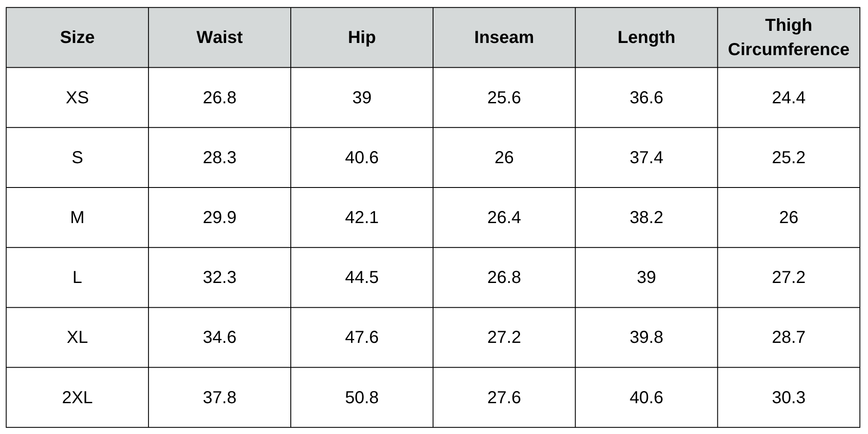This screenshot has width=868, height=434.
Task: Select the 2XL size row label
Action: [77, 398]
